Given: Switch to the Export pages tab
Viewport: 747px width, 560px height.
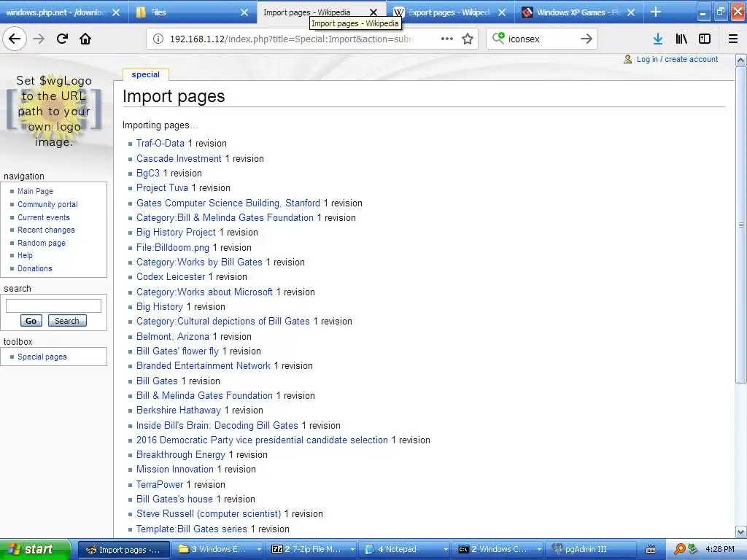Looking at the screenshot, I should point(449,12).
